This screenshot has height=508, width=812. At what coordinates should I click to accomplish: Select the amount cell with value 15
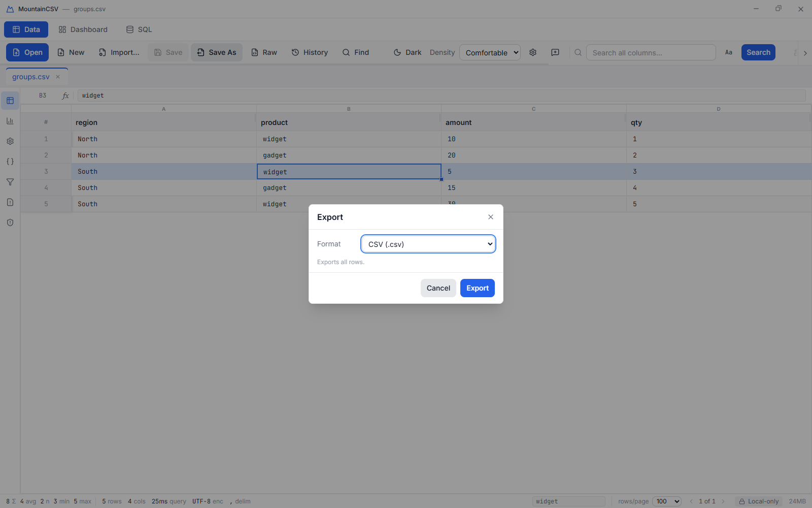point(533,188)
